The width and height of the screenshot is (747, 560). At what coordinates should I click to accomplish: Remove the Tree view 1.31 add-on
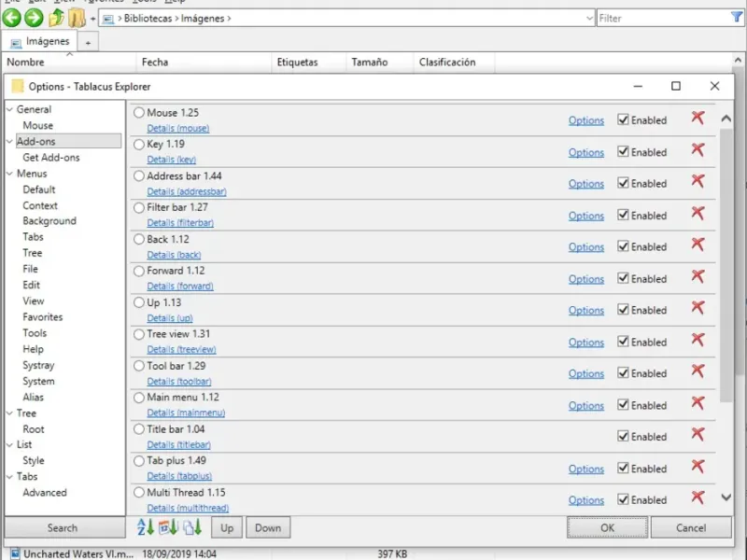[x=698, y=340]
